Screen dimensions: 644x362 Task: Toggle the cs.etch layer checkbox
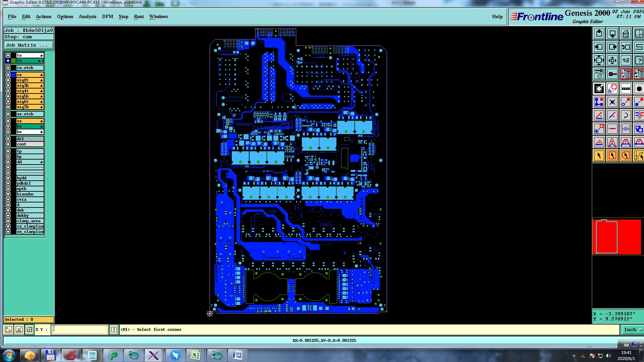click(8, 68)
